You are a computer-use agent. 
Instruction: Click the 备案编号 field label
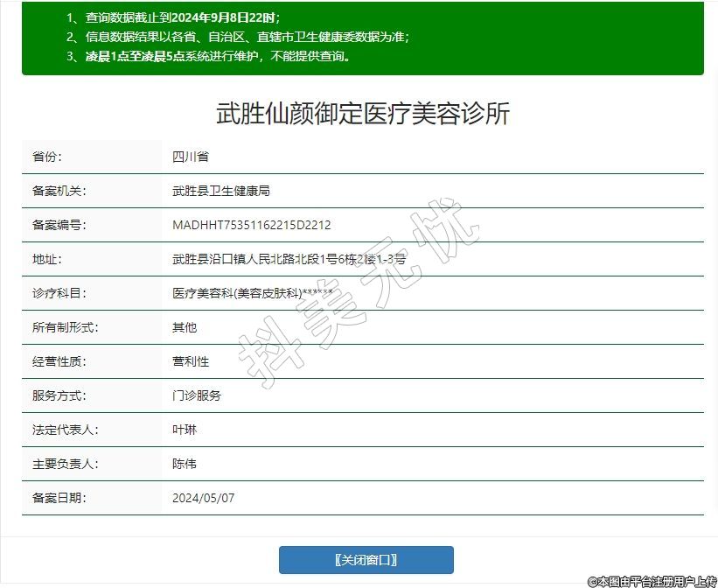[59, 225]
